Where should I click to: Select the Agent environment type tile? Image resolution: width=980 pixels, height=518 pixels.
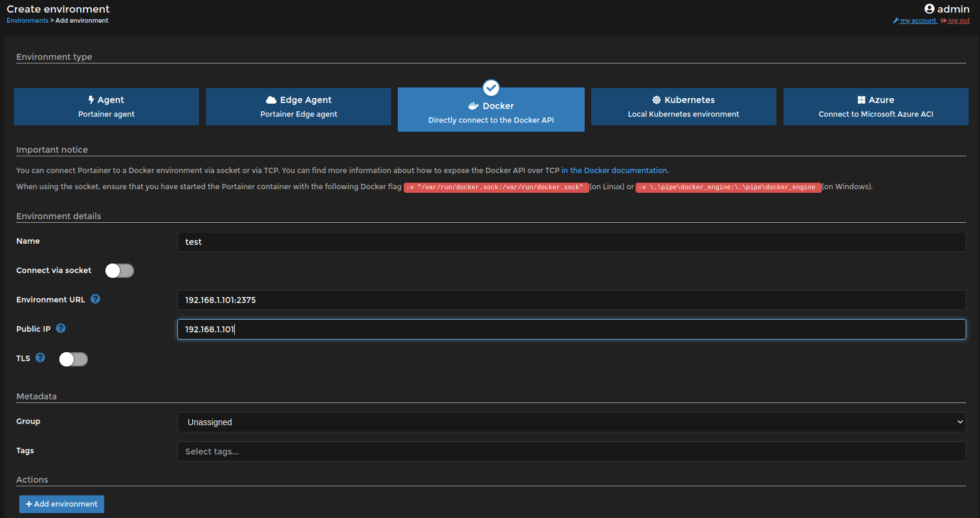click(106, 107)
